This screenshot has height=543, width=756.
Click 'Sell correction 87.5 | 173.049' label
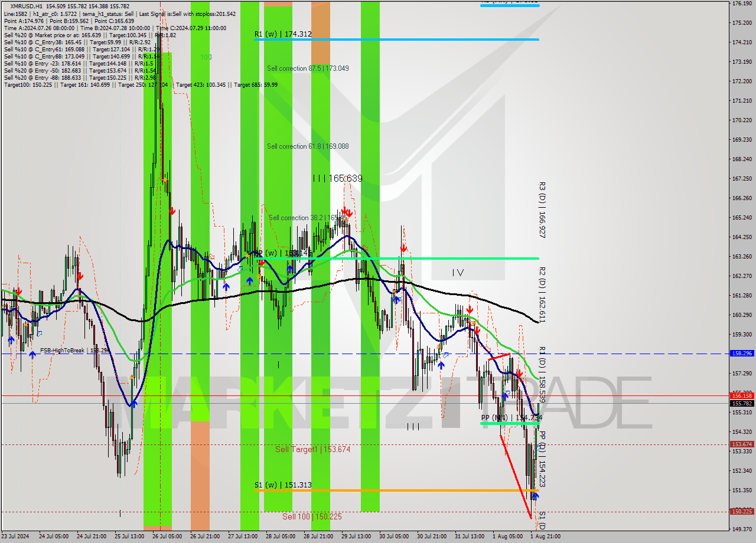pos(308,68)
